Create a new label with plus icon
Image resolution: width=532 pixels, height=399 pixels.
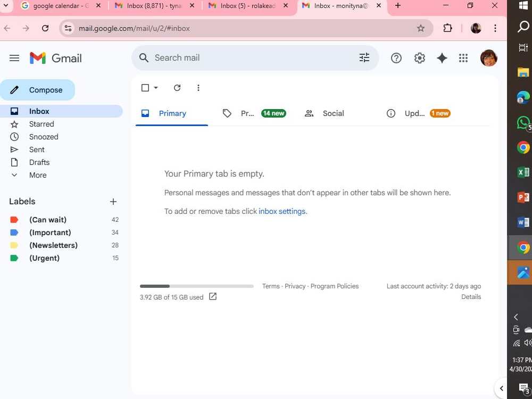(x=113, y=202)
